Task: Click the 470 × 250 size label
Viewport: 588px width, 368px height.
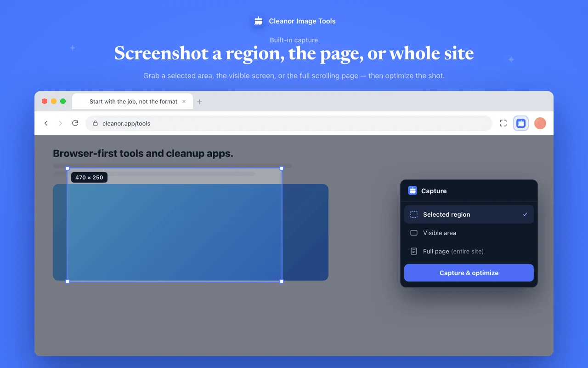Action: (x=89, y=177)
